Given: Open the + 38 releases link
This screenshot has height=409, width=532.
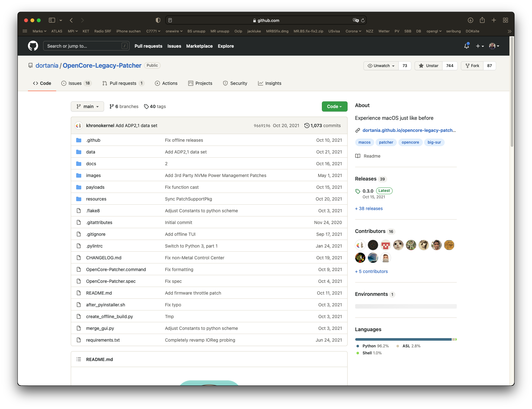Looking at the screenshot, I should (369, 208).
